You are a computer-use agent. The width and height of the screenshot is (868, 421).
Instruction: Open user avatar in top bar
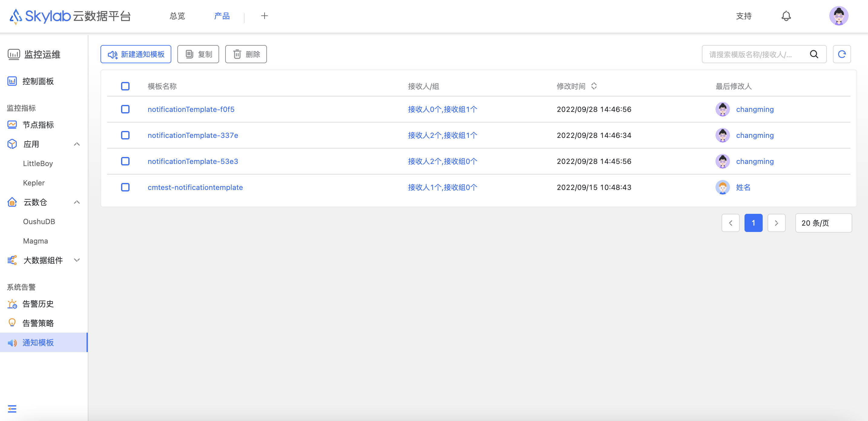(838, 16)
